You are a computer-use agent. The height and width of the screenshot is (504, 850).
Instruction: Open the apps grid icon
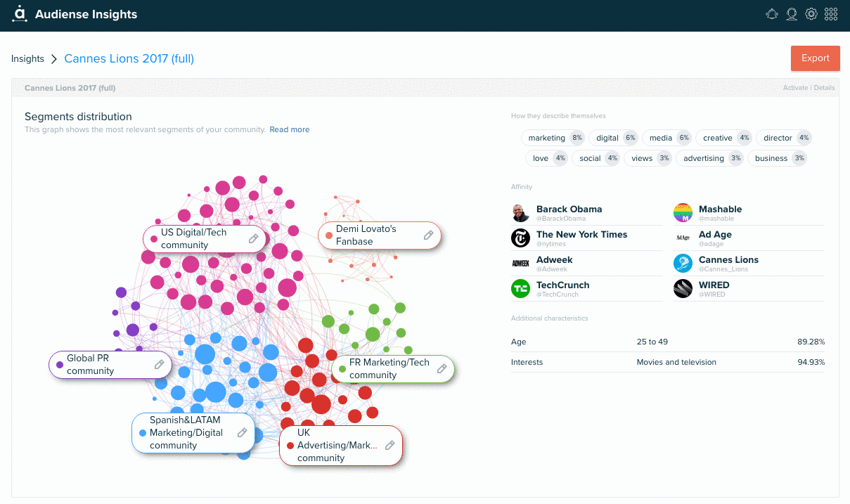click(x=830, y=14)
